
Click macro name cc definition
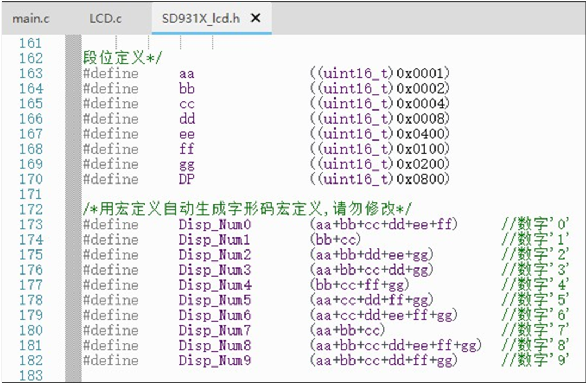click(187, 104)
